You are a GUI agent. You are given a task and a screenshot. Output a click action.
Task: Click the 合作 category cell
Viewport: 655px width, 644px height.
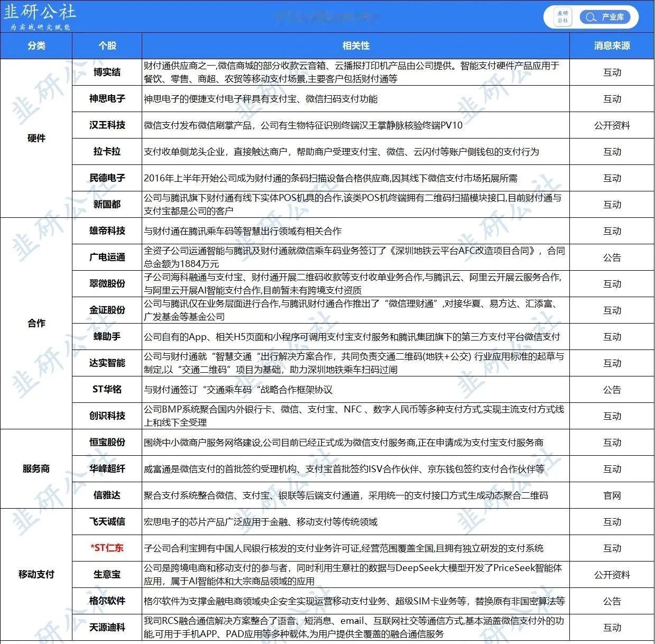[36, 323]
